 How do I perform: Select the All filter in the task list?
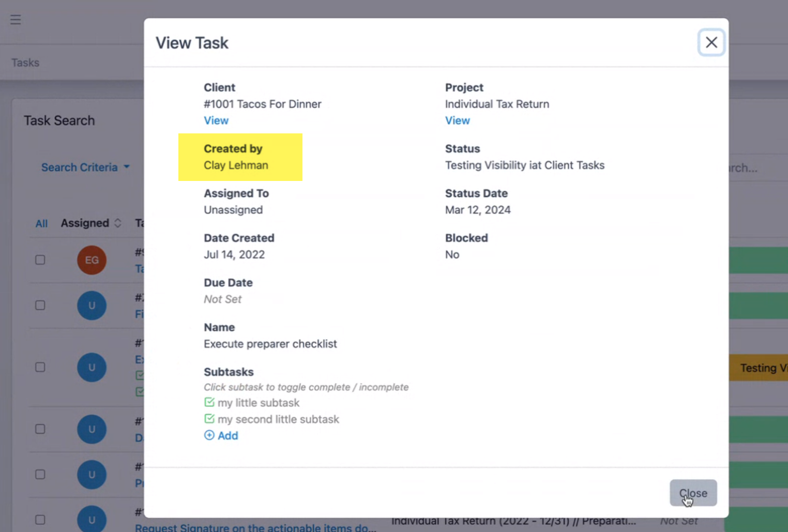point(41,223)
